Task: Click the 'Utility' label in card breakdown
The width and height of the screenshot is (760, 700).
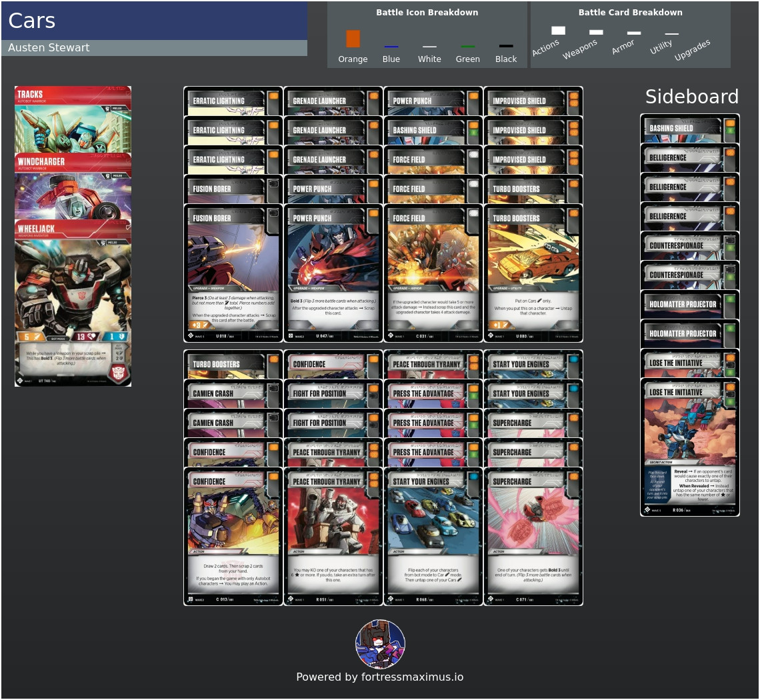Action: [661, 47]
